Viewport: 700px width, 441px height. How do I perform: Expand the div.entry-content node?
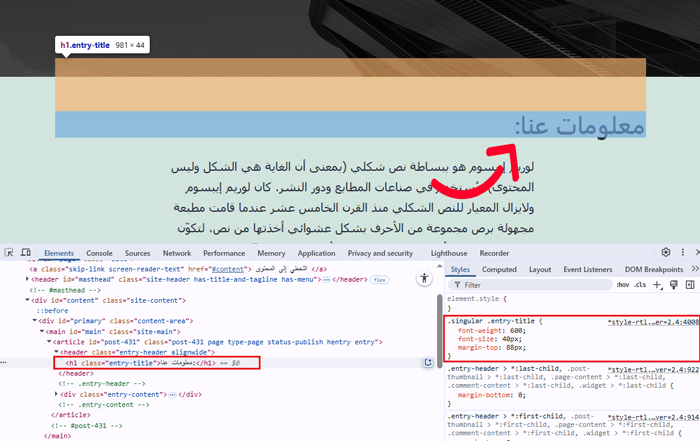[56, 394]
